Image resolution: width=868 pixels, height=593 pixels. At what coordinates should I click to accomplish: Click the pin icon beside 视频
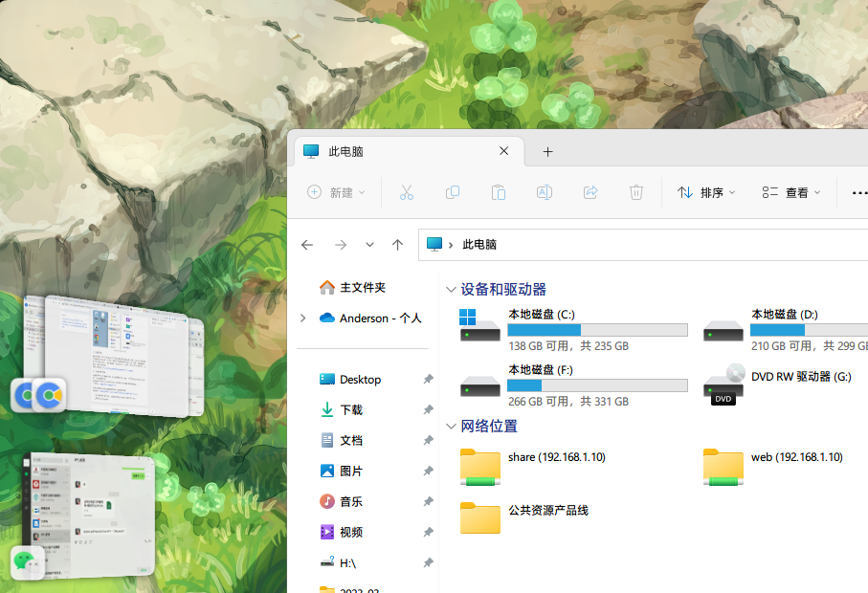pyautogui.click(x=428, y=532)
